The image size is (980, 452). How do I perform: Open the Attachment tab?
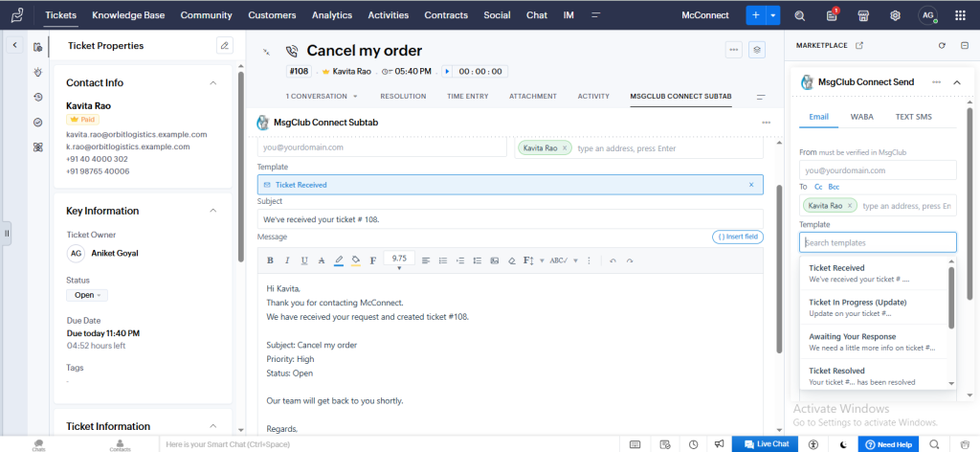coord(532,97)
